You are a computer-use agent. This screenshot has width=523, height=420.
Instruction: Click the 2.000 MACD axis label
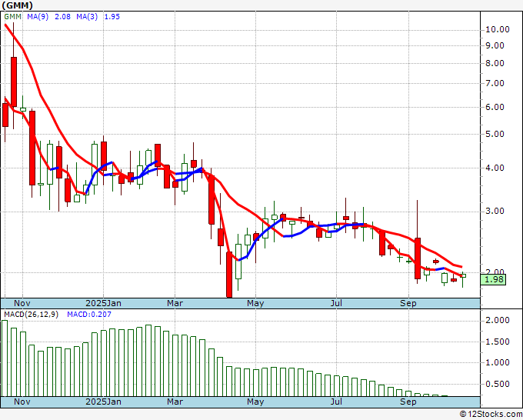coord(498,321)
